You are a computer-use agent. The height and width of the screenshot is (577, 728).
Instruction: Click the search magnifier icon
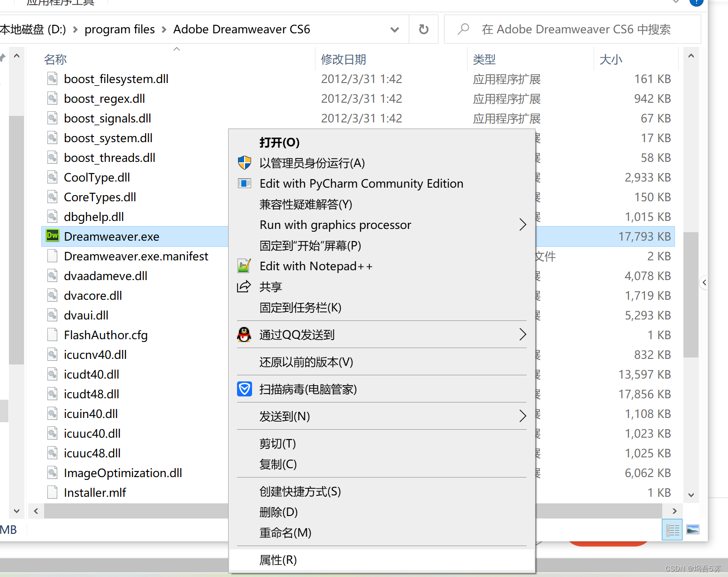[x=463, y=29]
